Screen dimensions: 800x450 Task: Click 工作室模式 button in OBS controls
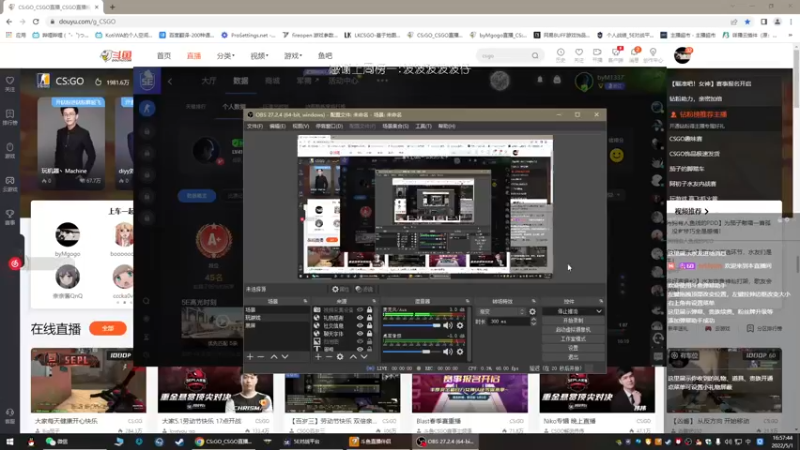coord(573,339)
